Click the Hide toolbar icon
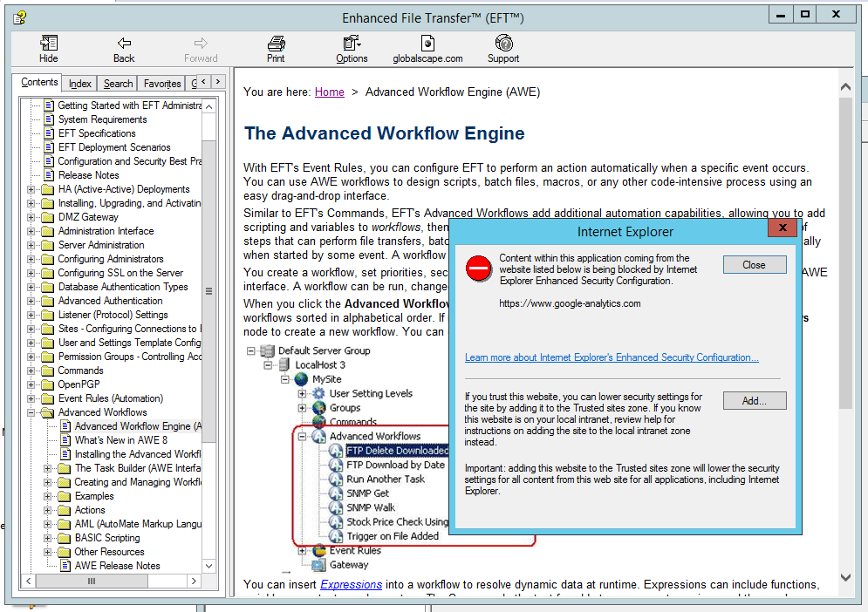868x612 pixels. (x=48, y=44)
